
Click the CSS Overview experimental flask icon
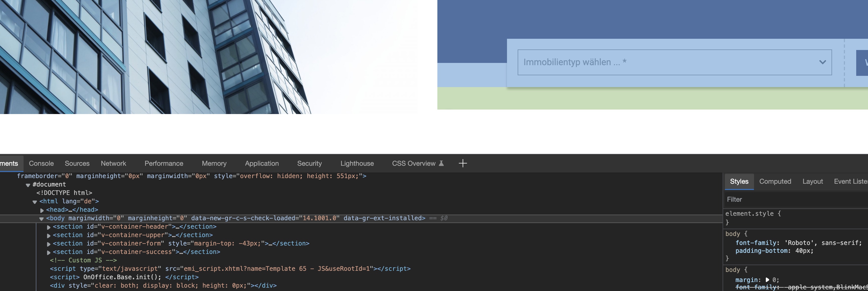pyautogui.click(x=441, y=163)
